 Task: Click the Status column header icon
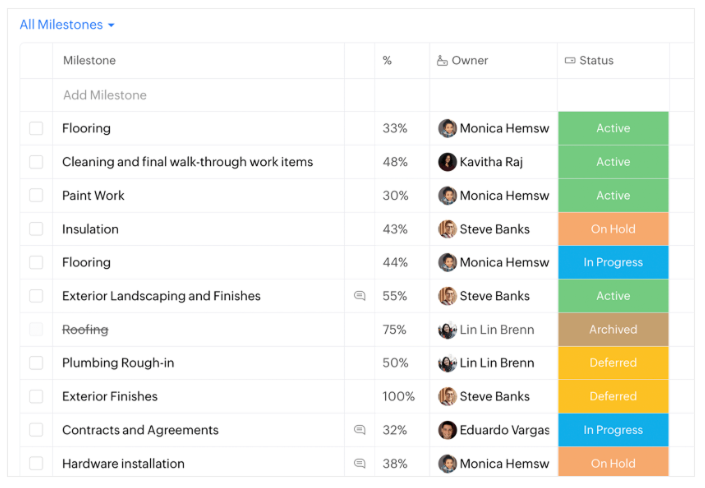[570, 61]
